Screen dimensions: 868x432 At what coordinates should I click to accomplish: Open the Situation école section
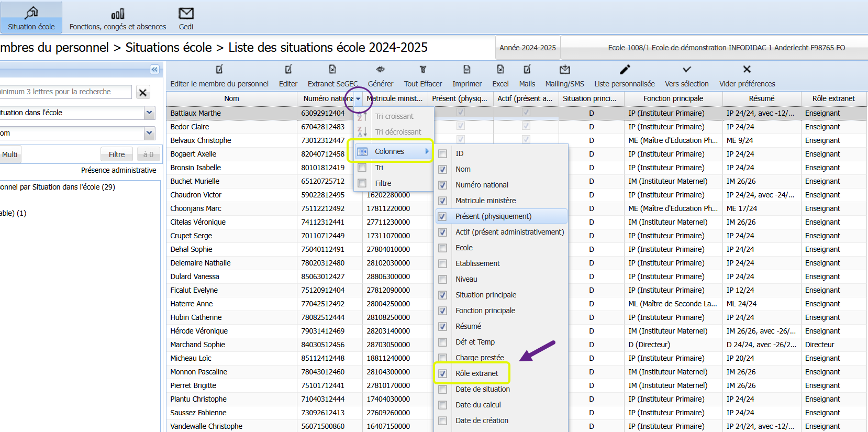[x=31, y=17]
